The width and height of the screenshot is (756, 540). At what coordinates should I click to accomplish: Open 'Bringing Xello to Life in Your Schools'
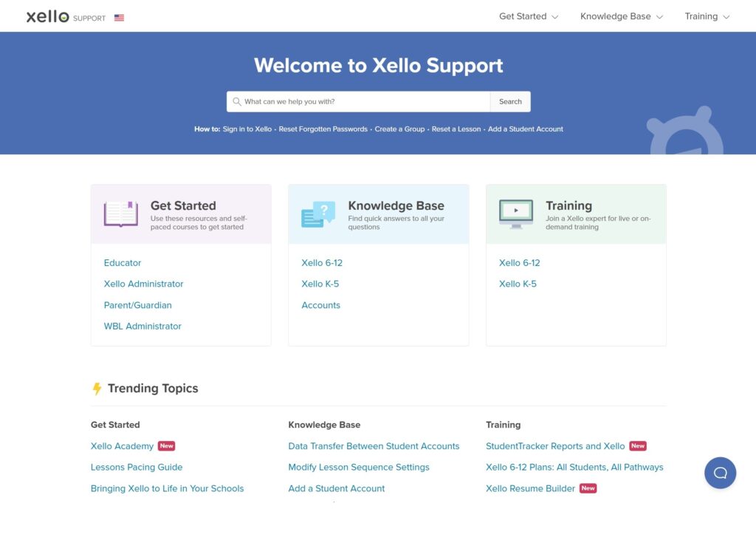168,488
